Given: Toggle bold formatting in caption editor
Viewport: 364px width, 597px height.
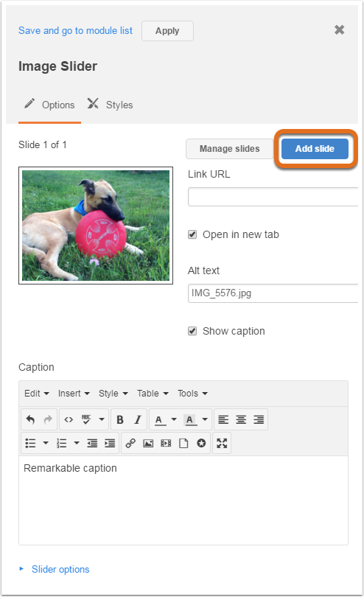Looking at the screenshot, I should click(x=120, y=419).
